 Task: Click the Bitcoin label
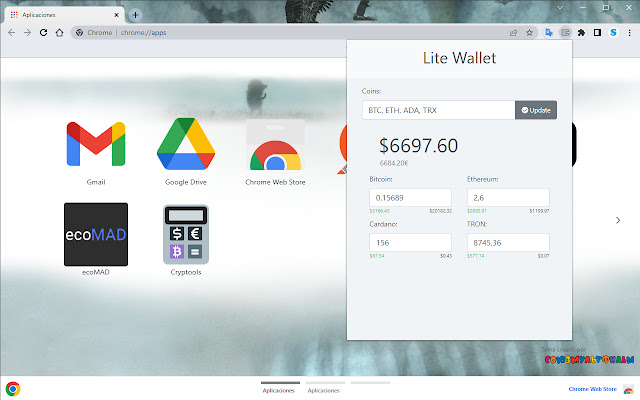[381, 179]
